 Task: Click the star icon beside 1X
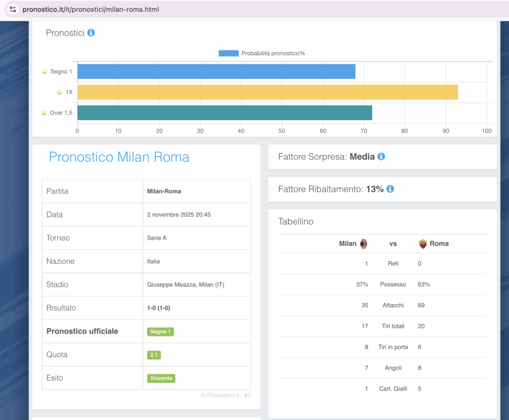[x=59, y=92]
